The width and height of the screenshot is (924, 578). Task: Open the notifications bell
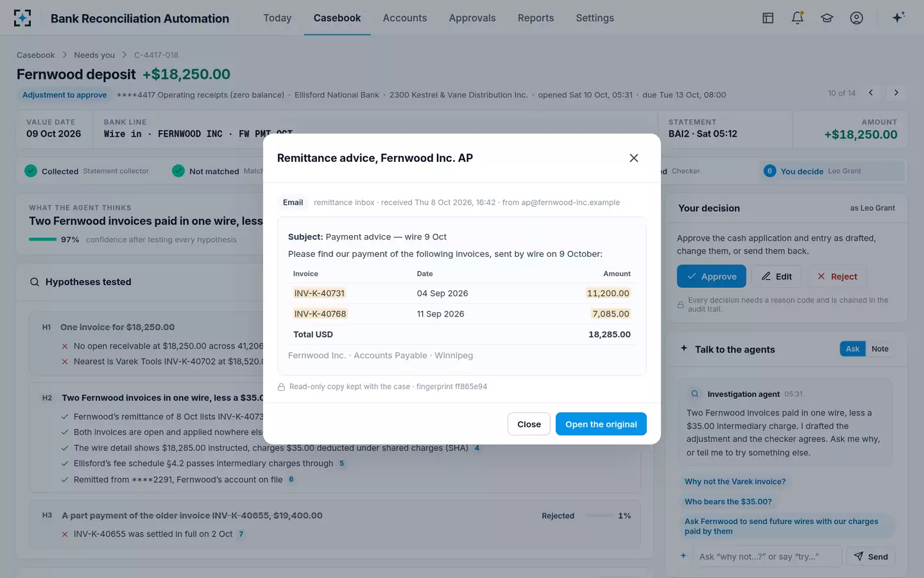click(798, 18)
